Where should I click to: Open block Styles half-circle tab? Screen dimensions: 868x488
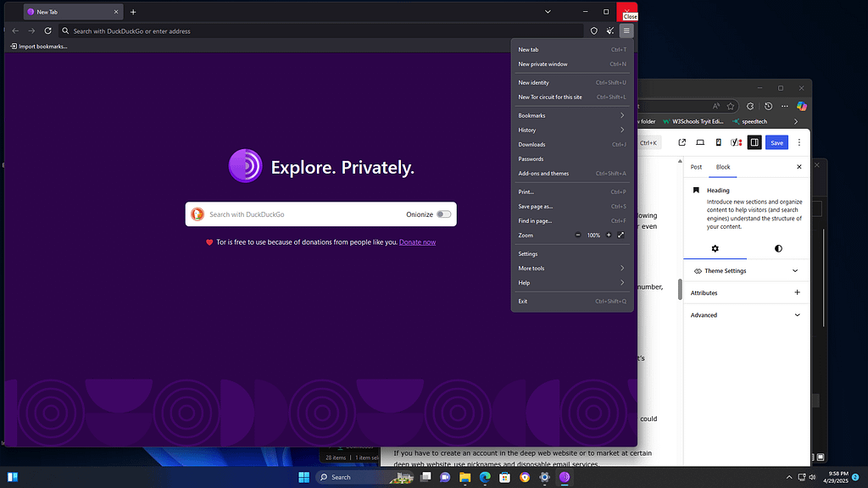pyautogui.click(x=778, y=249)
